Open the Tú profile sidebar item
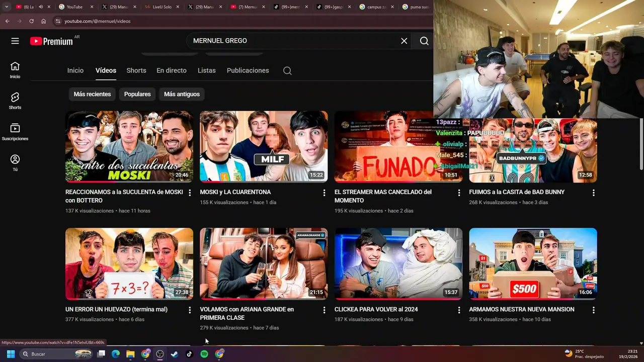 [x=15, y=162]
